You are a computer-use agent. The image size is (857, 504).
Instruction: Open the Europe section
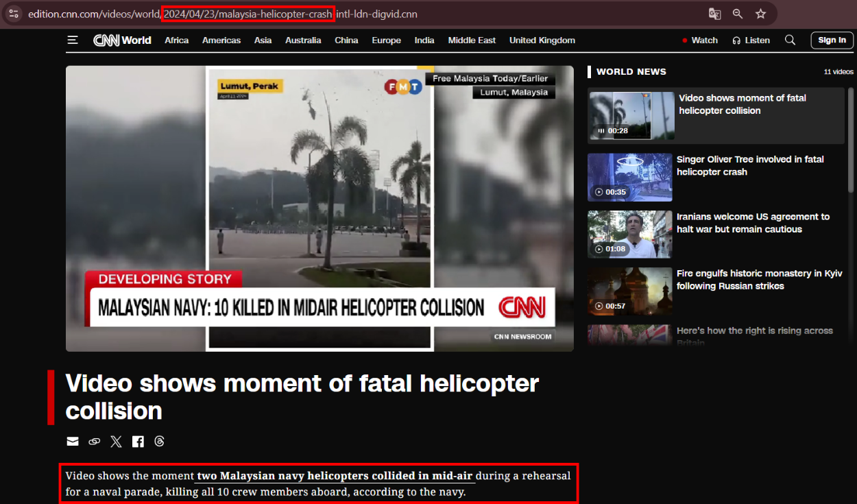(x=386, y=40)
